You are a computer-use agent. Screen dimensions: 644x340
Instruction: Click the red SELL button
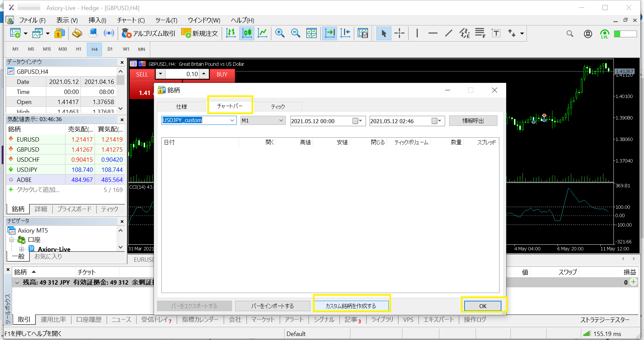(142, 75)
